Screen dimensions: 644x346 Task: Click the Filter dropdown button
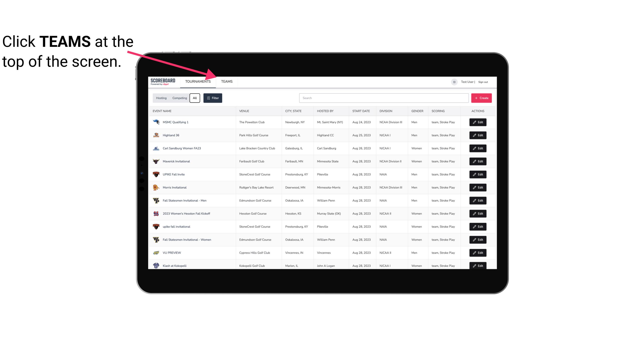click(213, 98)
